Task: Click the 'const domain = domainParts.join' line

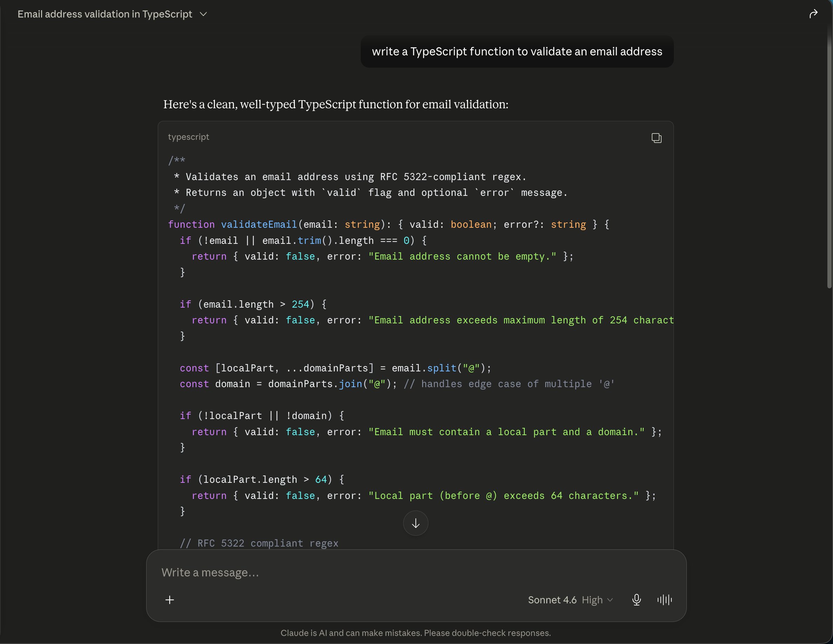Action: point(397,384)
